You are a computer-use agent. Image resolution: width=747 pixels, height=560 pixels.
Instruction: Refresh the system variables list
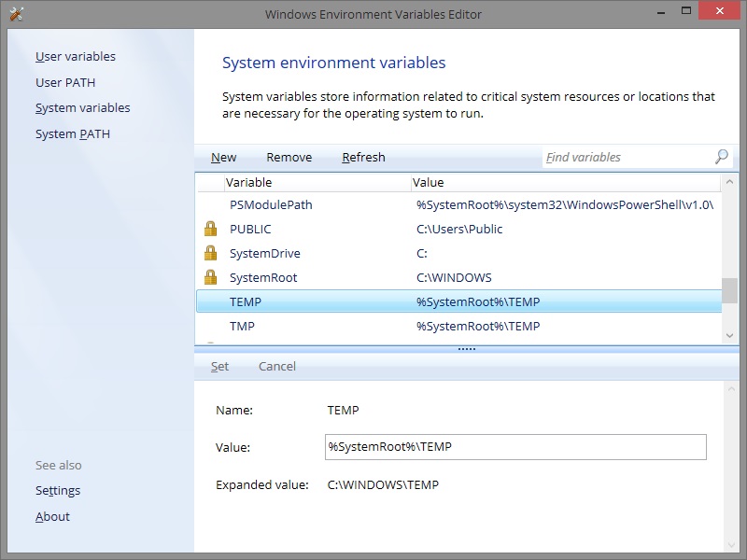point(362,157)
